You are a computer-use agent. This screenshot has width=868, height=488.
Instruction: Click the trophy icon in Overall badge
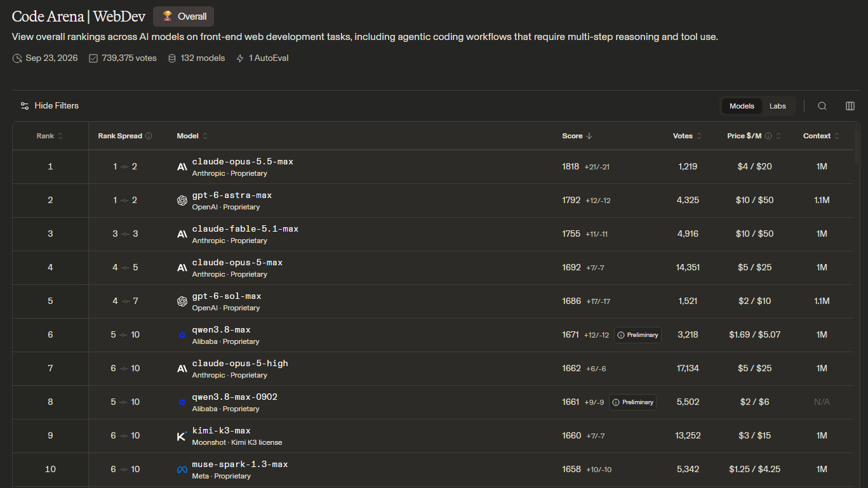tap(168, 16)
